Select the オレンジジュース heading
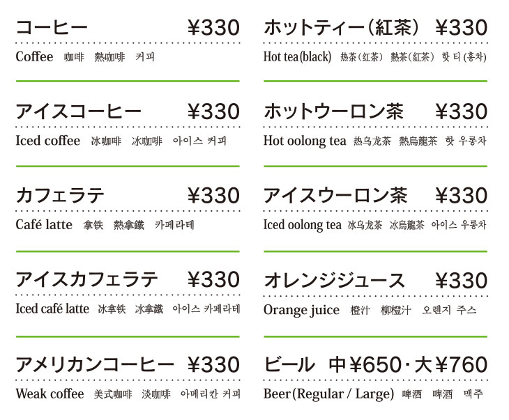 [335, 280]
